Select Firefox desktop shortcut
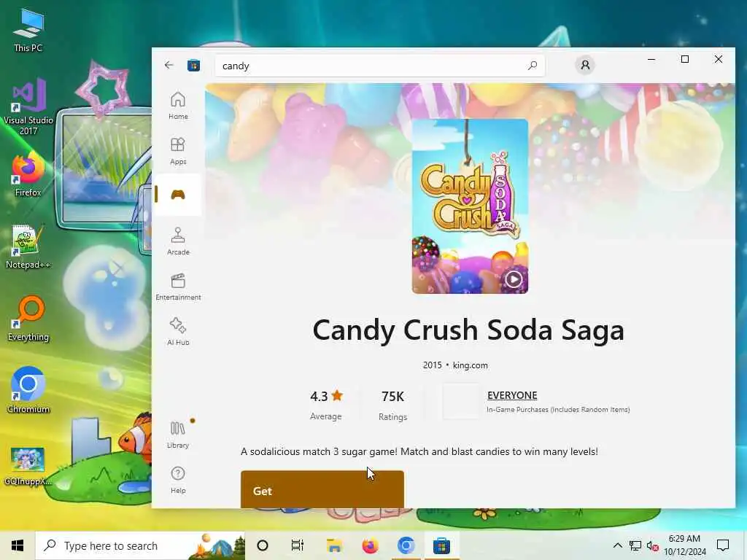The height and width of the screenshot is (560, 747). pyautogui.click(x=28, y=175)
